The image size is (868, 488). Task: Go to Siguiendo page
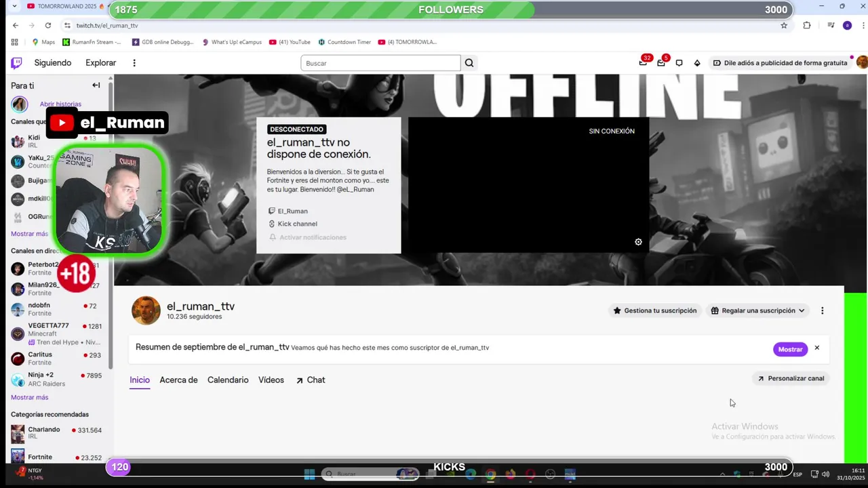53,63
